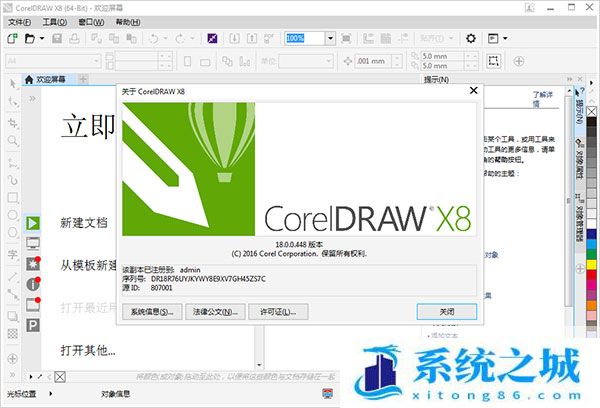Click the learn more link in Hints docker
Image resolution: width=600 pixels, height=408 pixels.
[x=543, y=99]
